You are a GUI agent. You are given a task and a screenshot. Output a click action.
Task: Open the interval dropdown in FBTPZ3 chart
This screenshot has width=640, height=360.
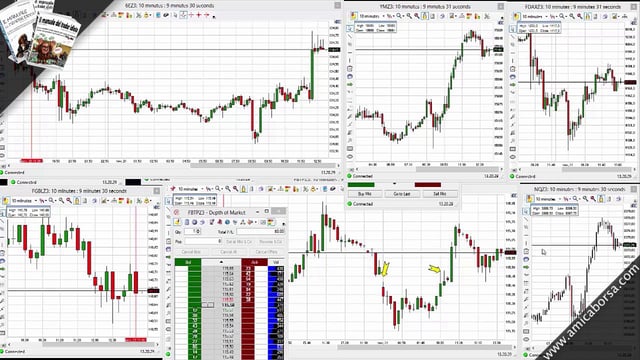pyautogui.click(x=202, y=189)
